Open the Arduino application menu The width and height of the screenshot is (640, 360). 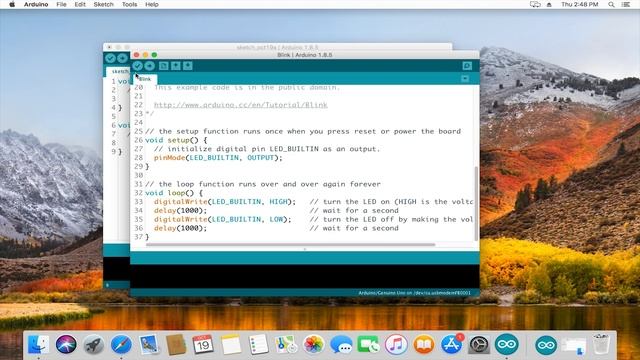(36, 4)
